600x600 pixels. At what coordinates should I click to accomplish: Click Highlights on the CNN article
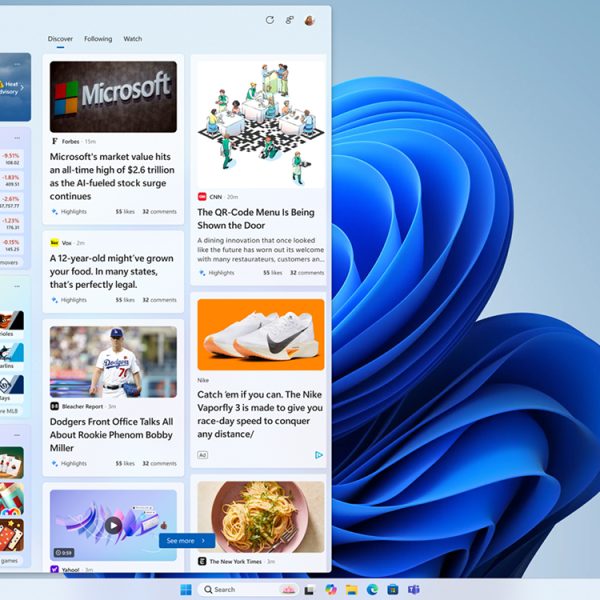(217, 273)
